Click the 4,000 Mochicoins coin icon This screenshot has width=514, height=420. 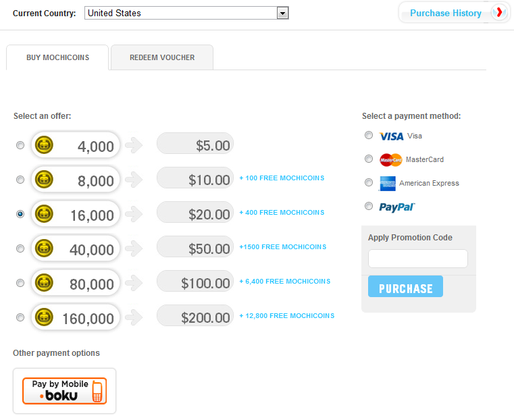[45, 145]
